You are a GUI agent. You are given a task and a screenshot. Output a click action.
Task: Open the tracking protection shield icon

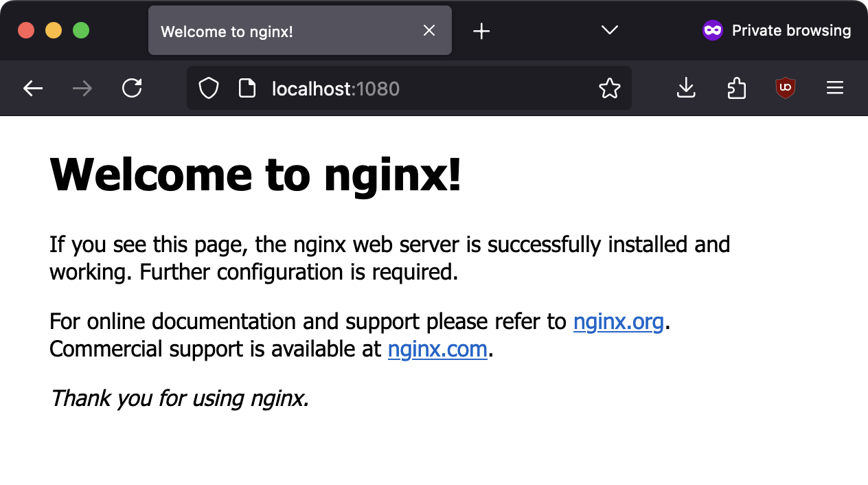(209, 89)
